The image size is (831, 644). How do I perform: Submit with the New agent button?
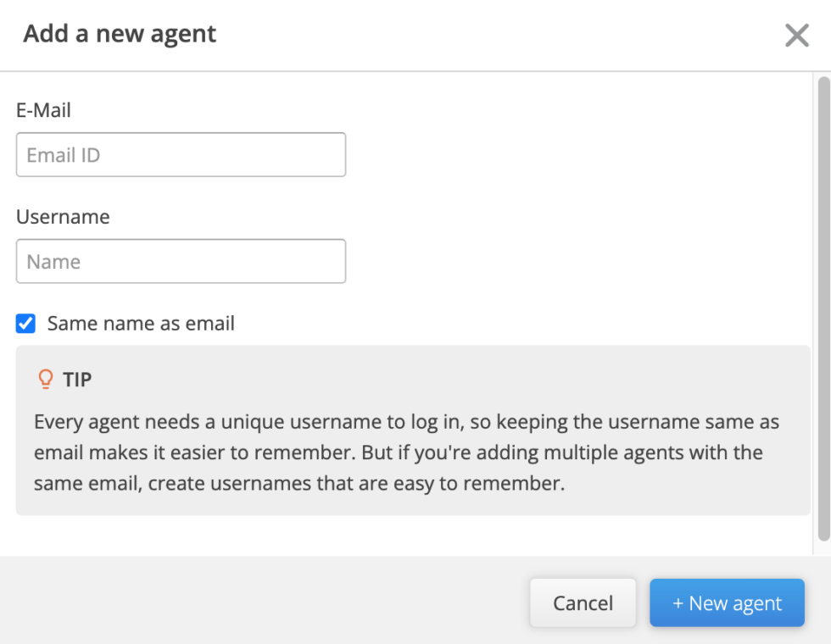(x=727, y=603)
